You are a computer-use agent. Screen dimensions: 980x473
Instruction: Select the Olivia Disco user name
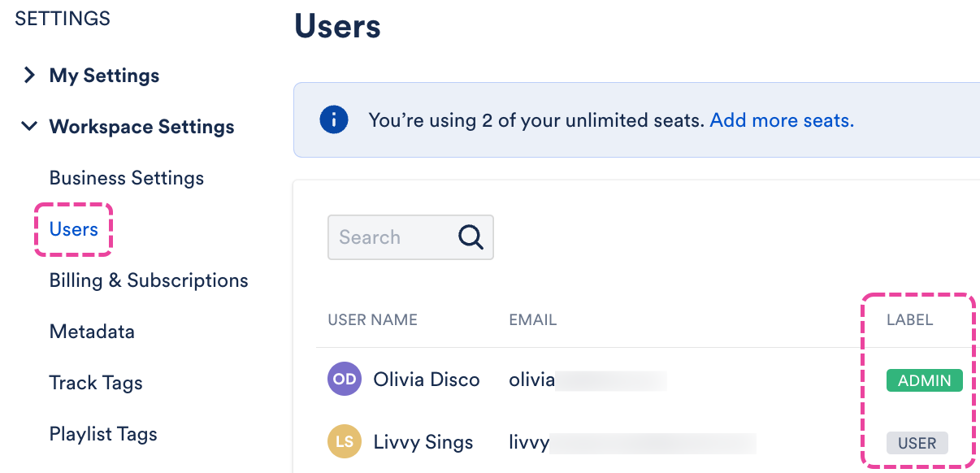(x=427, y=380)
